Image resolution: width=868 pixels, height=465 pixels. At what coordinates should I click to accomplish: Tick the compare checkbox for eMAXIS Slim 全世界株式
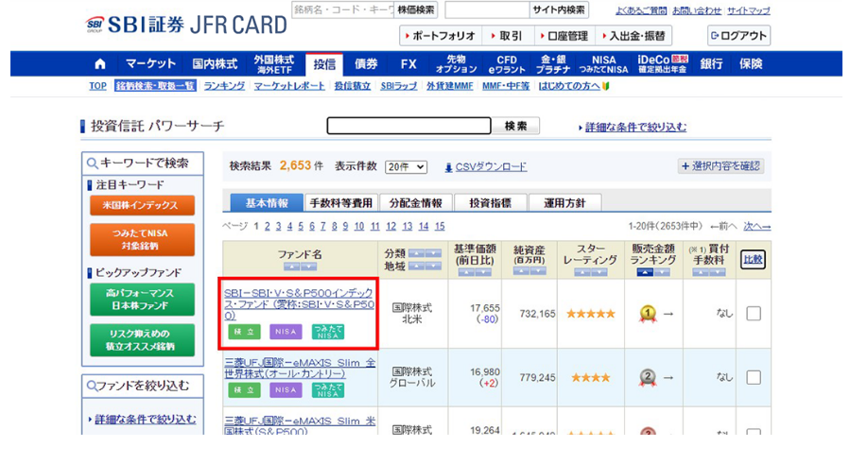click(x=753, y=377)
